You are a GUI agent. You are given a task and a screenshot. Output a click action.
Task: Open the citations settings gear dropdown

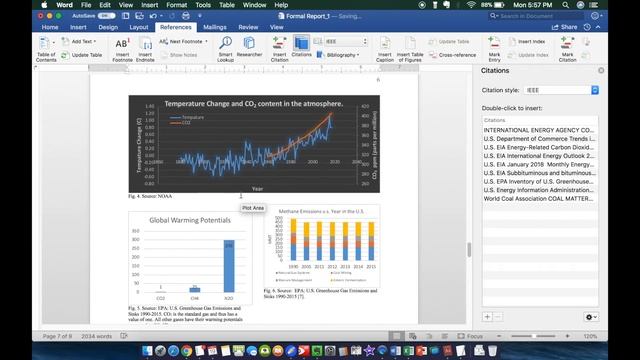pos(591,317)
